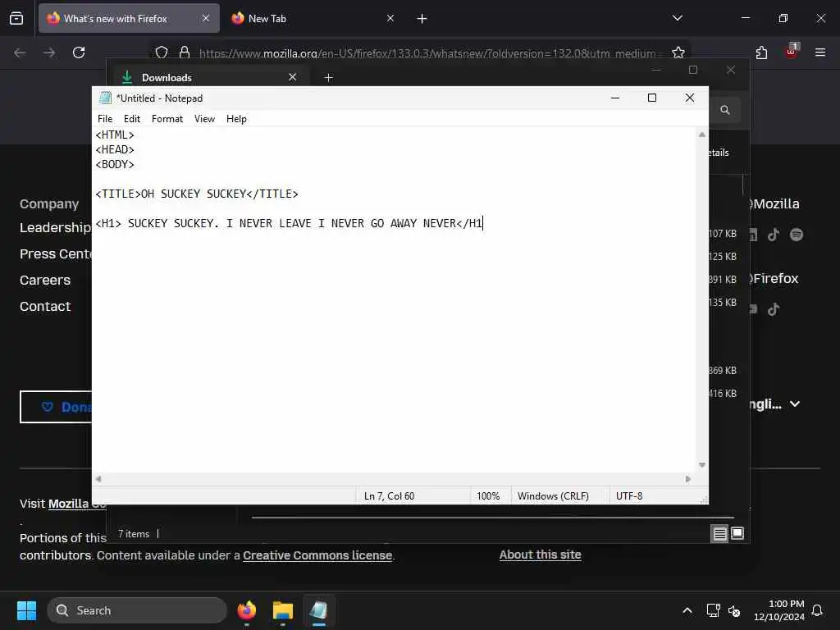840x630 pixels.
Task: Click the tracking protection shield icon
Action: pos(162,52)
